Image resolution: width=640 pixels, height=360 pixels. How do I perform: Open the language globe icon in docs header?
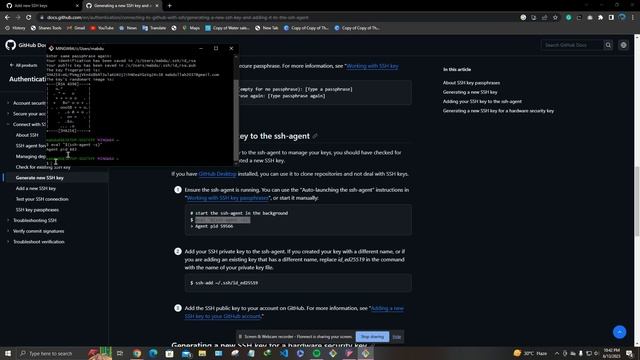623,45
